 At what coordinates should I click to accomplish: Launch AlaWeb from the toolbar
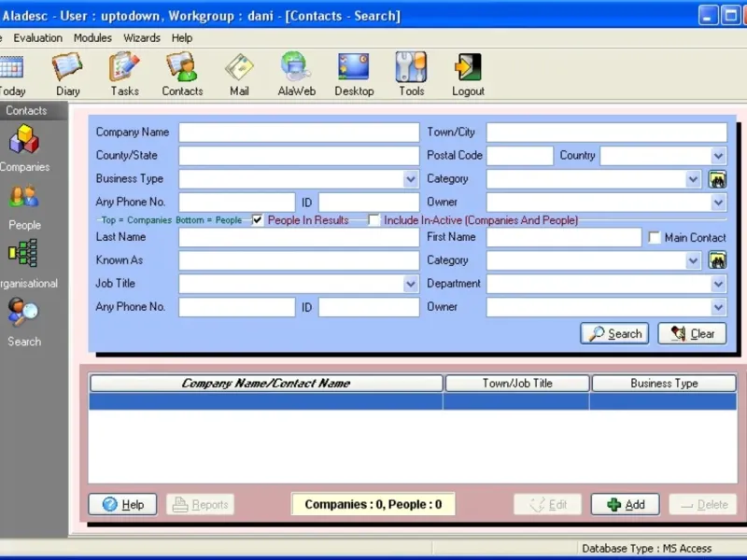pyautogui.click(x=296, y=76)
